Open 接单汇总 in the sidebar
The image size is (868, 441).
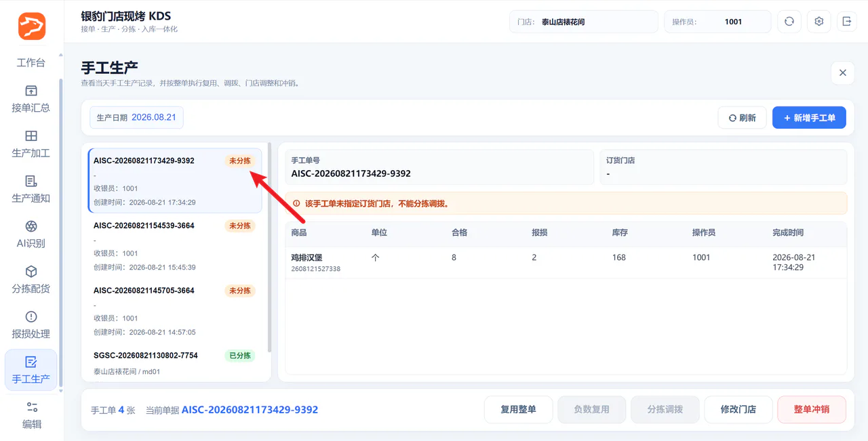tap(31, 99)
